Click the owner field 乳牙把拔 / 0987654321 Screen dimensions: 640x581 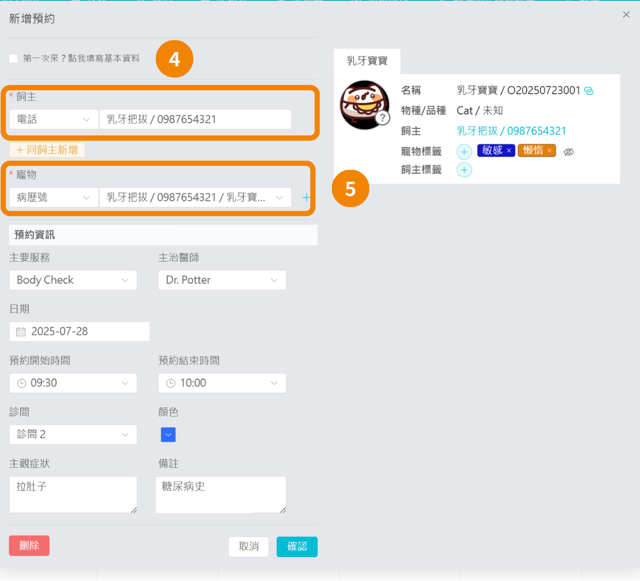tap(195, 119)
